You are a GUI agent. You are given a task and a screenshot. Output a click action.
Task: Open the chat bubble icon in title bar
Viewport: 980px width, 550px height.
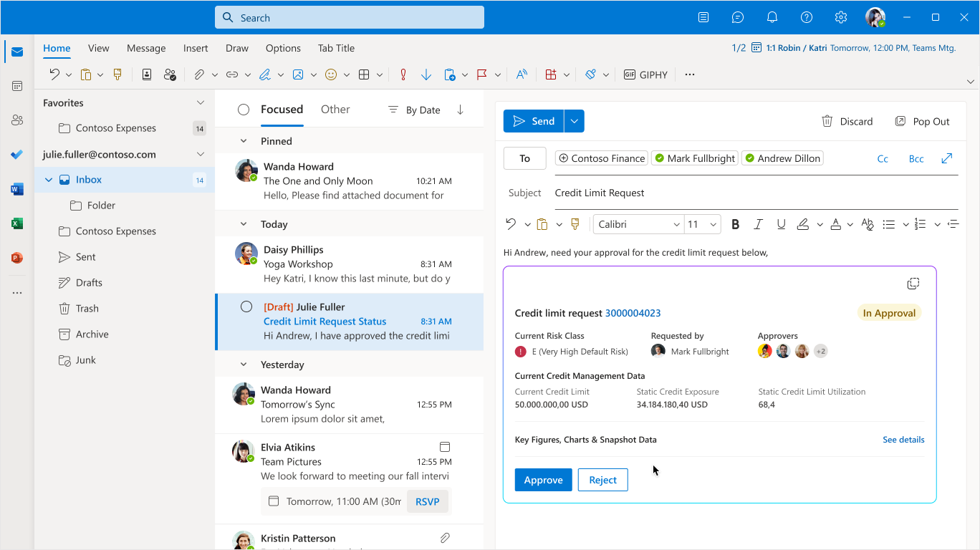point(738,18)
